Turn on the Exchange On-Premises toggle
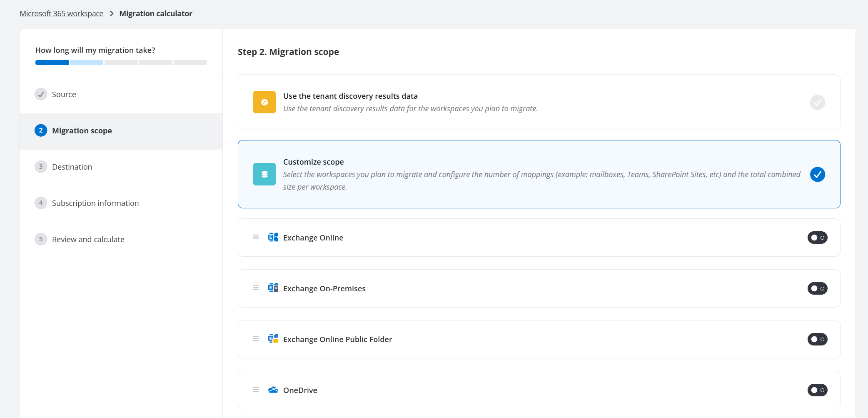 pyautogui.click(x=817, y=288)
